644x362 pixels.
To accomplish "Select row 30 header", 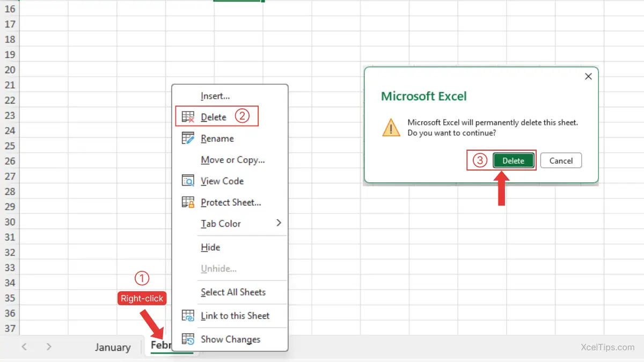I will tap(10, 222).
